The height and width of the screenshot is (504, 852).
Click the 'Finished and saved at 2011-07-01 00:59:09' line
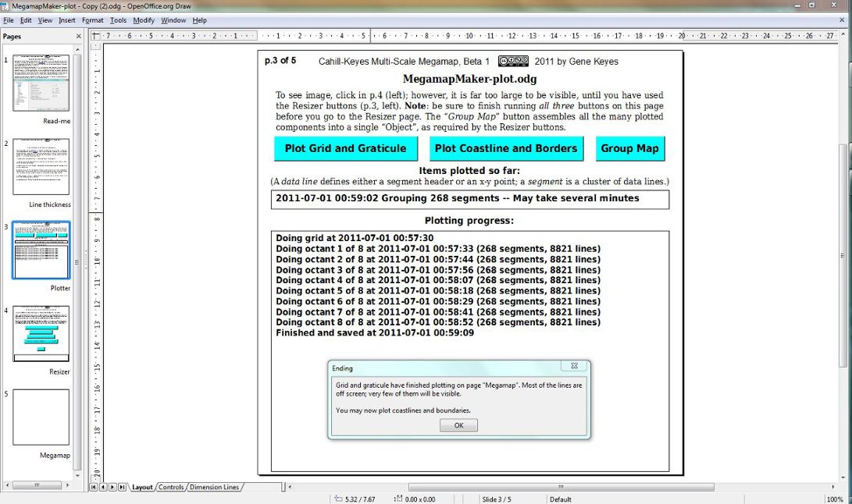point(375,333)
